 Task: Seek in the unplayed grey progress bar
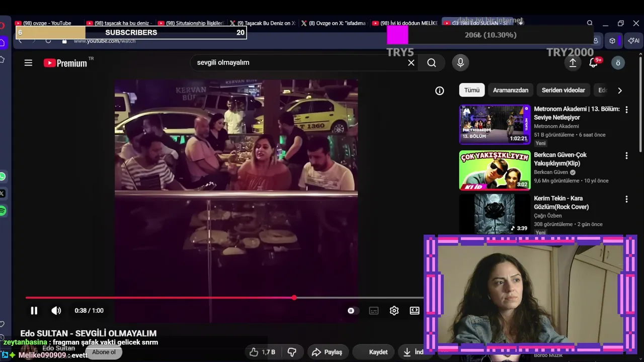[359, 298]
